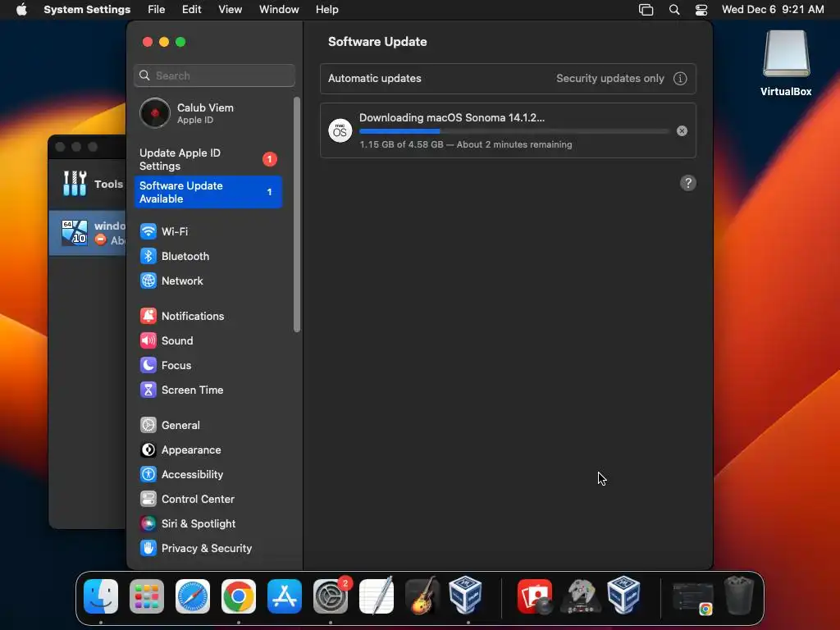This screenshot has height=630, width=840.
Task: Focus the Search field in sidebar
Action: pos(214,75)
